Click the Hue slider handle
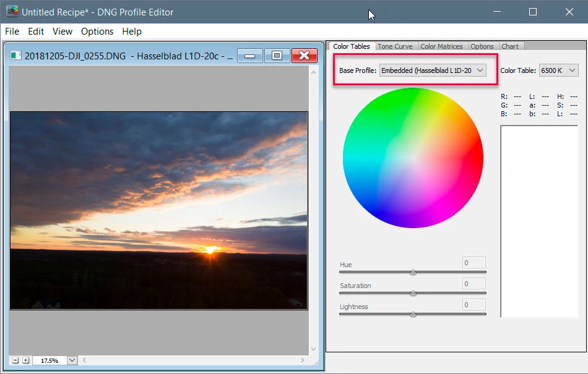588x374 pixels. pos(413,272)
